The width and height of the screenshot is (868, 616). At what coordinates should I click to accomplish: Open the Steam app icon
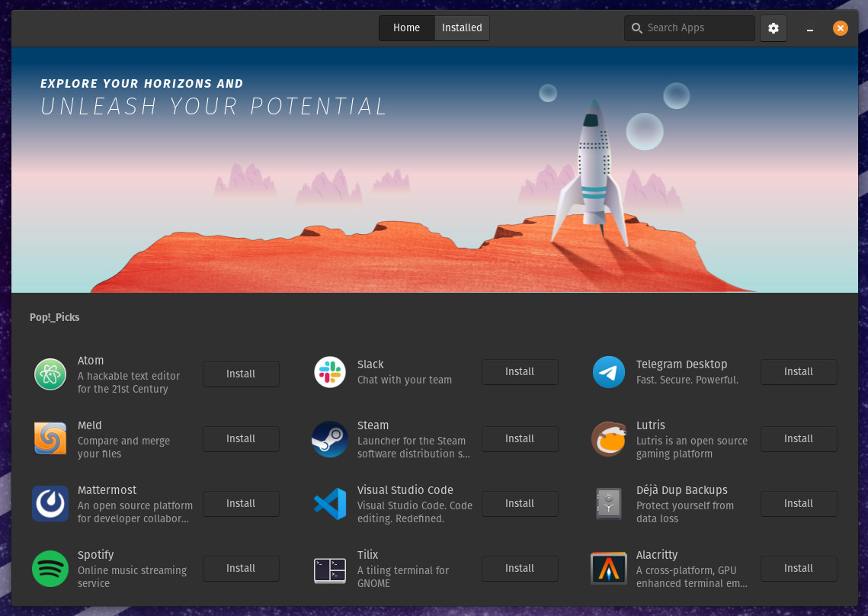(x=330, y=438)
